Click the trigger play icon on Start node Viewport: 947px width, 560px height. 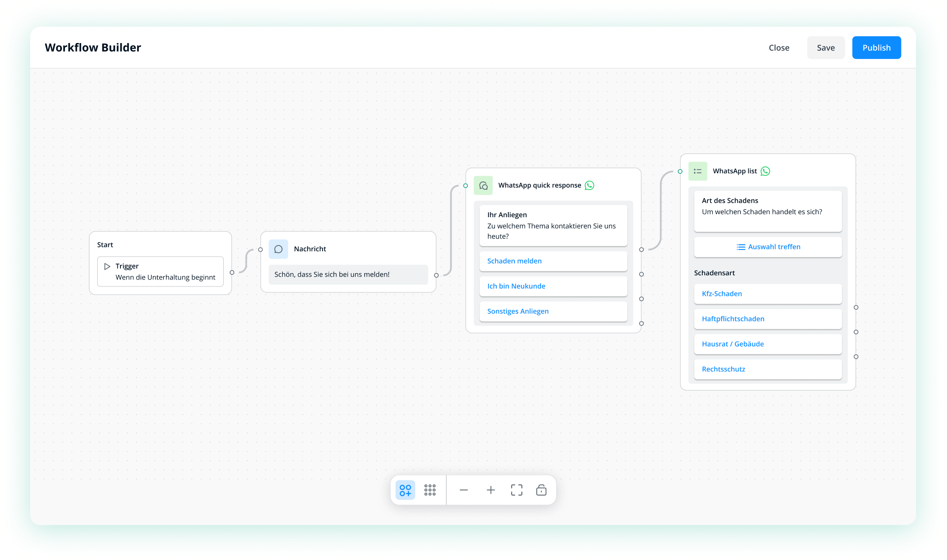point(107,266)
